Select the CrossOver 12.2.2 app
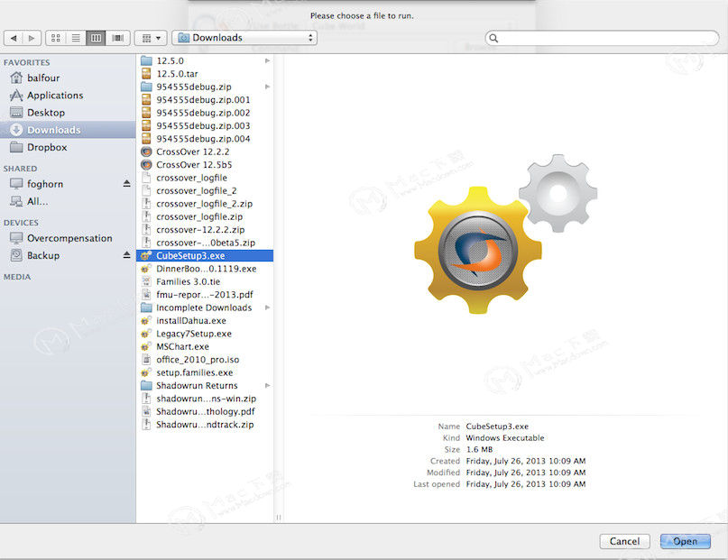Image resolution: width=728 pixels, height=560 pixels. 205,151
